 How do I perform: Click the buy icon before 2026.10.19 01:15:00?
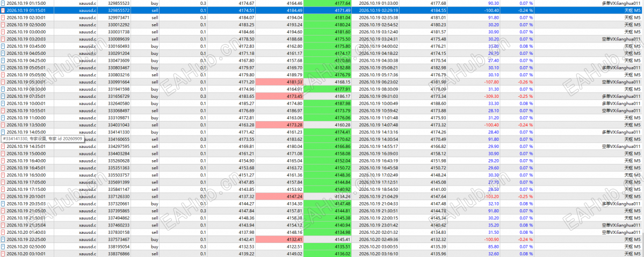click(3, 3)
